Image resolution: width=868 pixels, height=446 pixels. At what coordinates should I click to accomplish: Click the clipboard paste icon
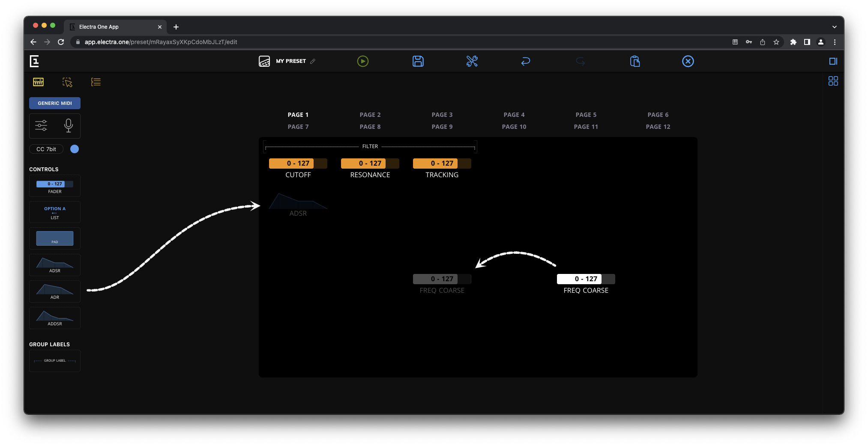point(635,61)
